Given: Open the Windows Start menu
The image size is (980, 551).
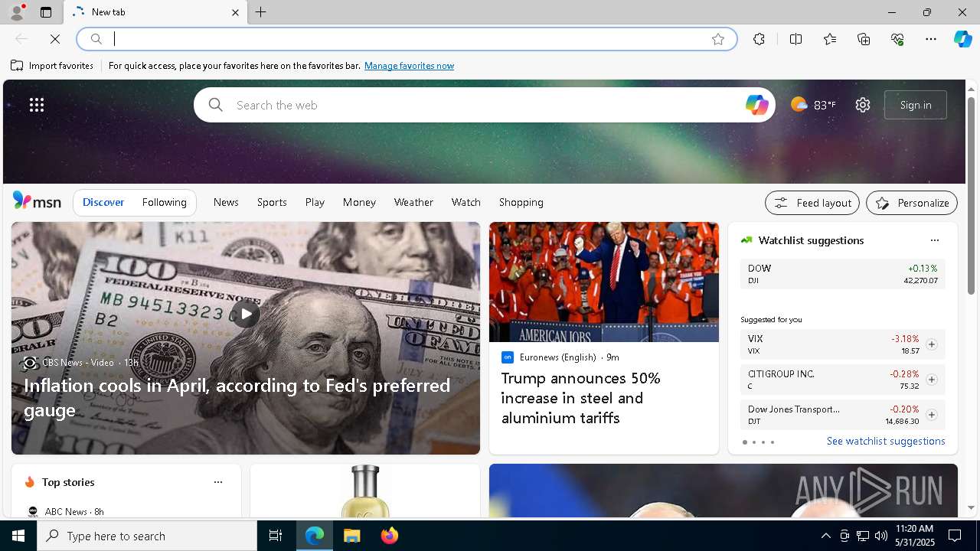Looking at the screenshot, I should [x=18, y=536].
